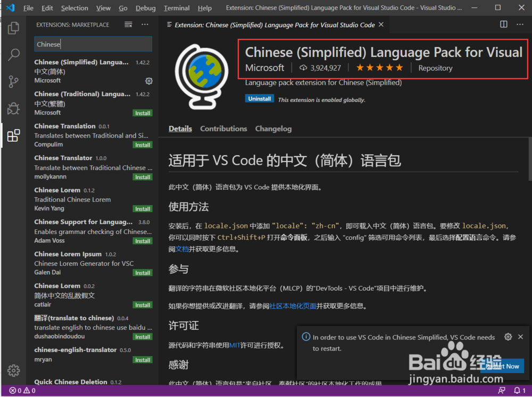Viewport: 532px width, 397px height.
Task: Open the 文档 documentation link
Action: pyautogui.click(x=182, y=249)
